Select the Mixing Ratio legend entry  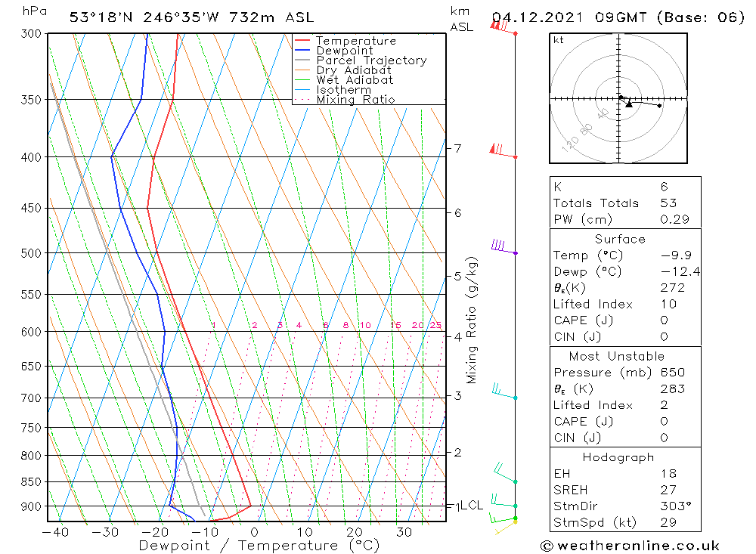(x=355, y=100)
